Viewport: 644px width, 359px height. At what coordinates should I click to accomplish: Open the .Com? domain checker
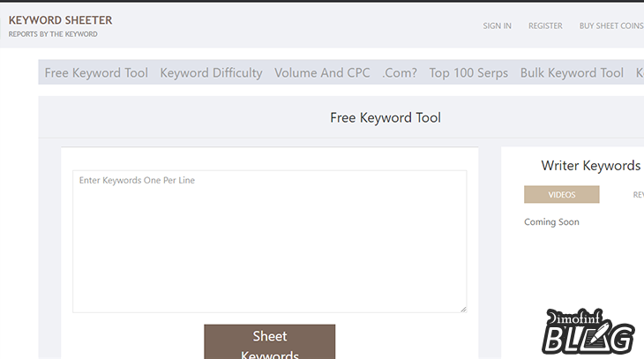tap(400, 72)
